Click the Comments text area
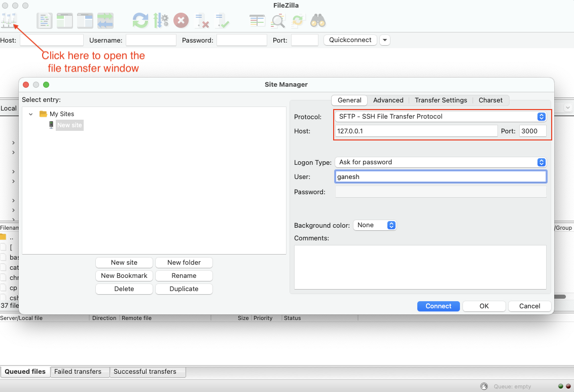The height and width of the screenshot is (392, 574). click(420, 267)
